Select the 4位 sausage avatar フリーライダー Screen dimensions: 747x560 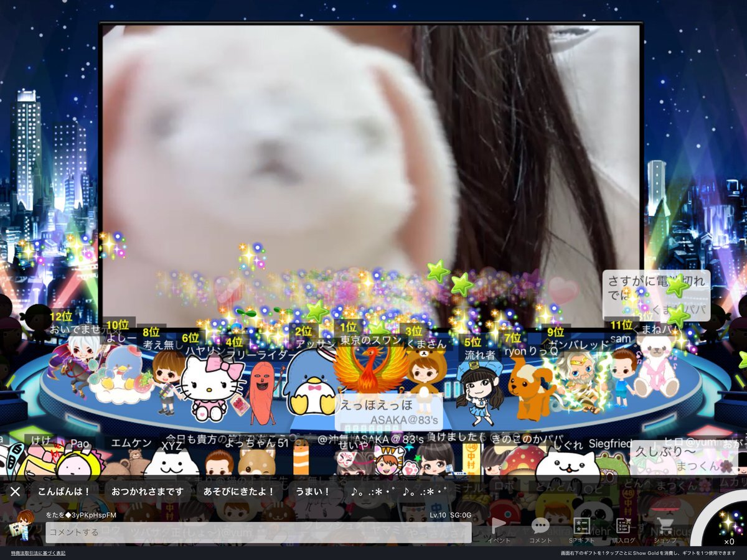click(x=263, y=392)
